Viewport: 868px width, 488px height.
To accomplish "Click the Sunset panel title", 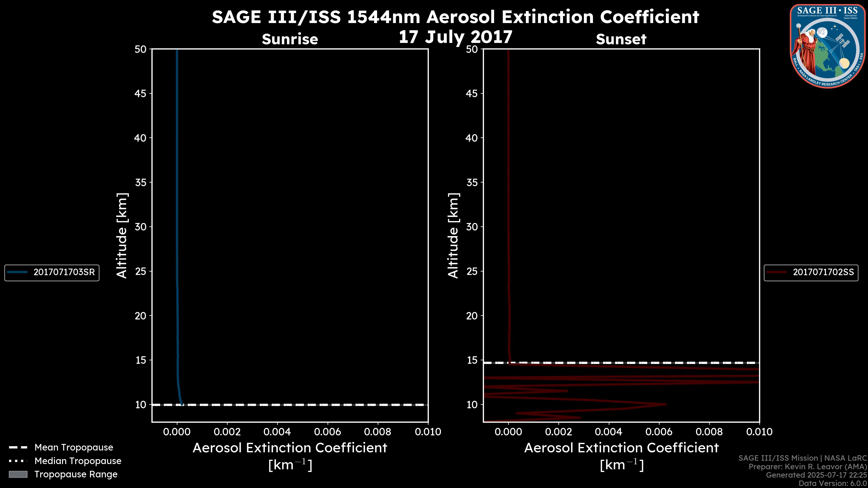I will pos(621,39).
